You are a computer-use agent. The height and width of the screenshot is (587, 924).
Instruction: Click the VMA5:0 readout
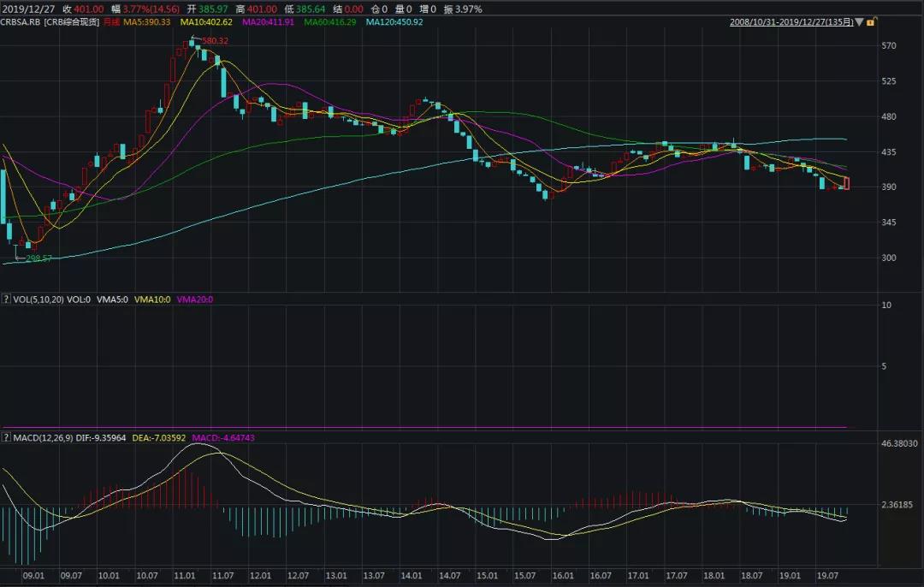click(x=112, y=299)
